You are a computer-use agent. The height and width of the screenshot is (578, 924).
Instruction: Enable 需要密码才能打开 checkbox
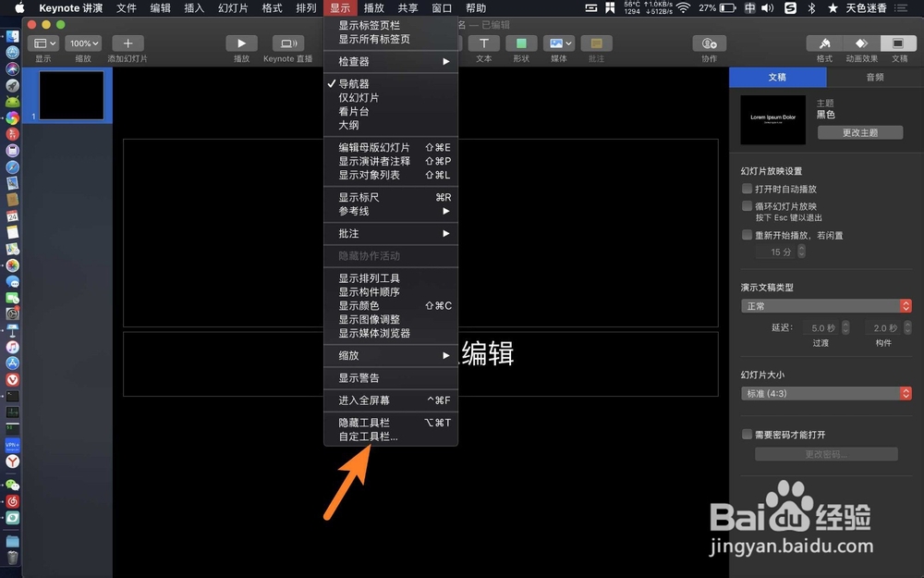click(x=748, y=435)
